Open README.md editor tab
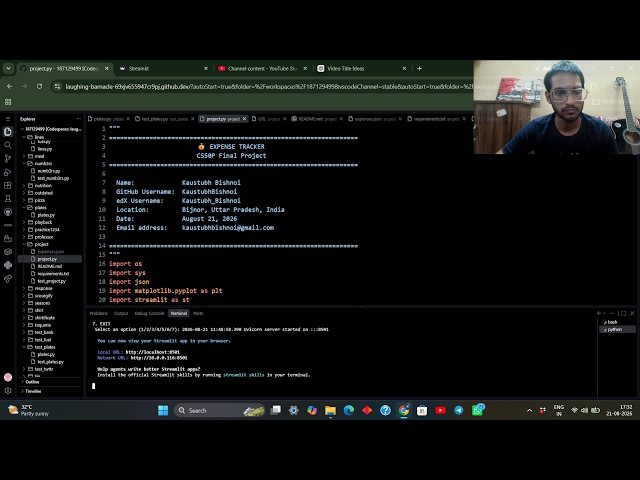 [x=315, y=119]
